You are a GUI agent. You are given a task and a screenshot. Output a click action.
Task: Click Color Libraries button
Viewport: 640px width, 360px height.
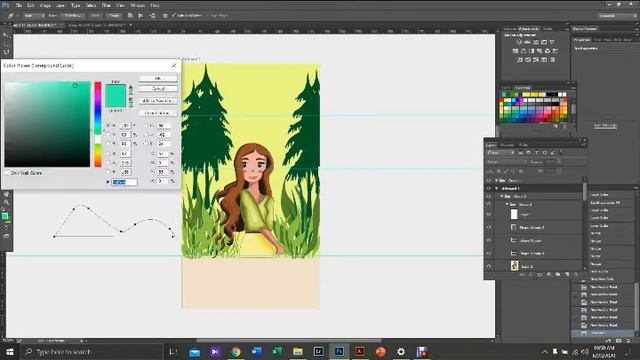(158, 113)
